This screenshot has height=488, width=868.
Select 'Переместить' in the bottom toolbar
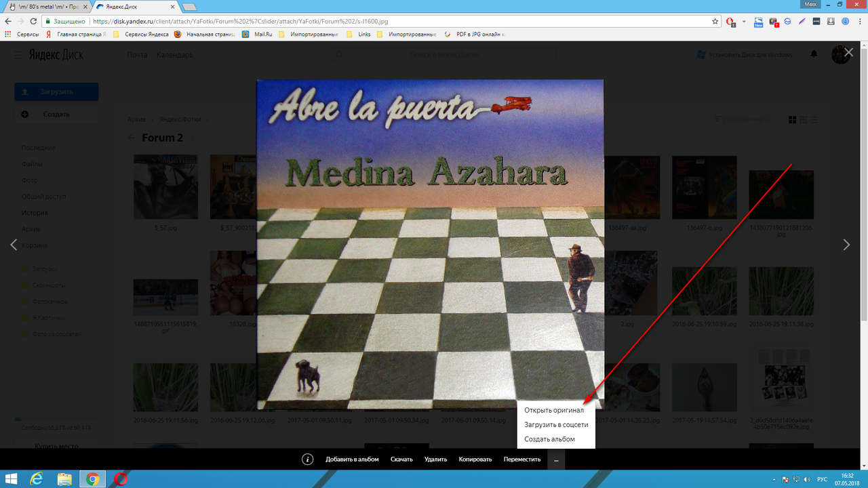(x=522, y=460)
